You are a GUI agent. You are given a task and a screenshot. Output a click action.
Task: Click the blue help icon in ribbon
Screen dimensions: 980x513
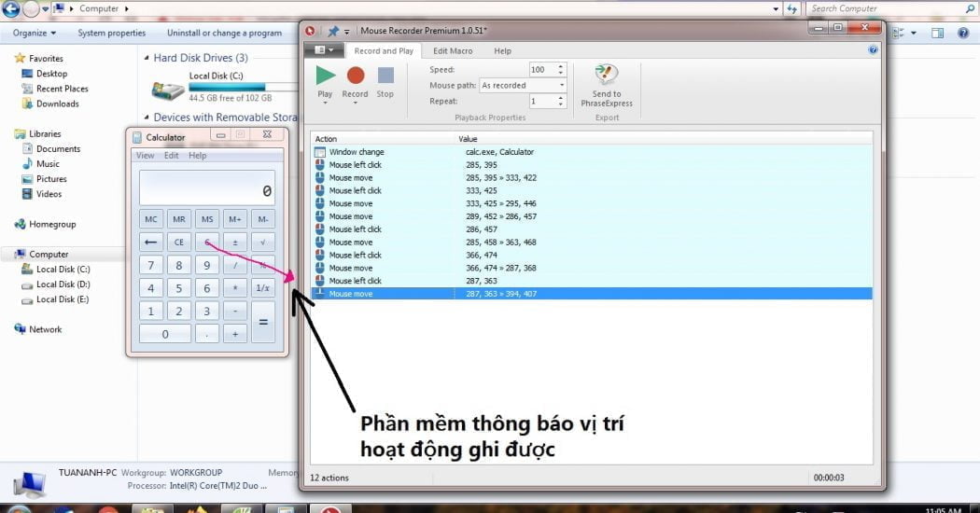[x=873, y=50]
